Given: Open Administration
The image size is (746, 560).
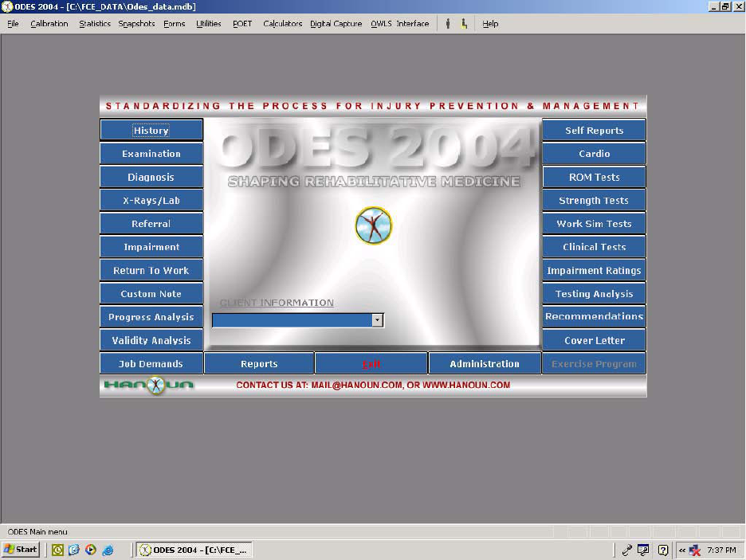Looking at the screenshot, I should [x=485, y=363].
